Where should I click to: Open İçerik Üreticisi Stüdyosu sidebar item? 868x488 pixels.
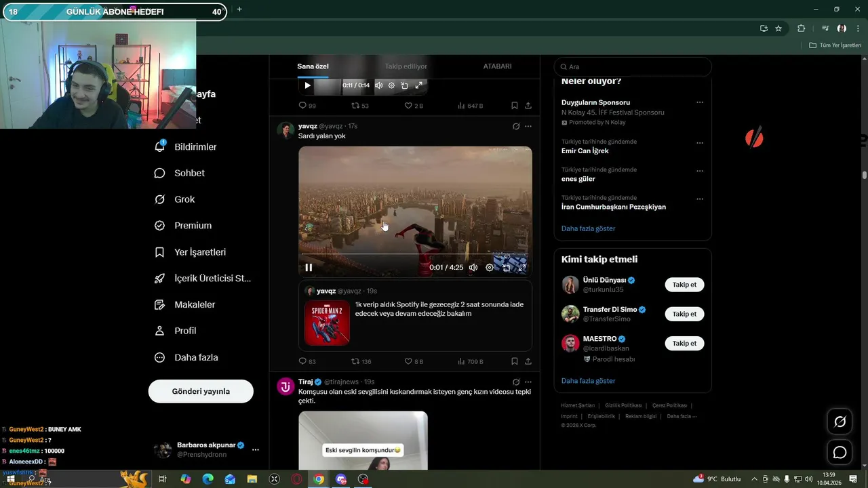coord(203,279)
